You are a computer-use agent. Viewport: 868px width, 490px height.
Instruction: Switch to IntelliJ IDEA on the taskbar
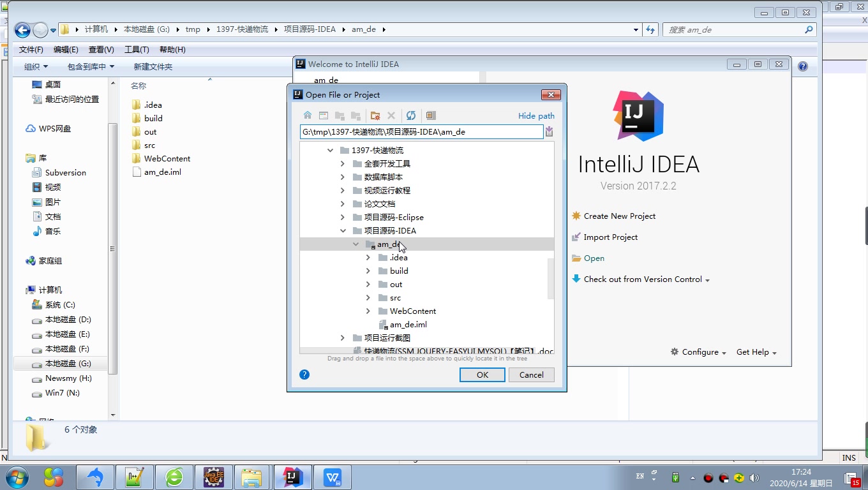[293, 477]
